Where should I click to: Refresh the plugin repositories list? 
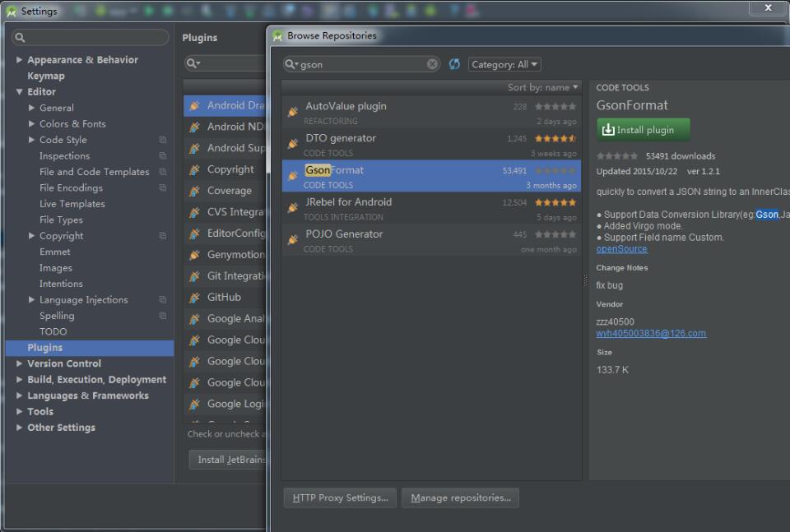click(453, 63)
